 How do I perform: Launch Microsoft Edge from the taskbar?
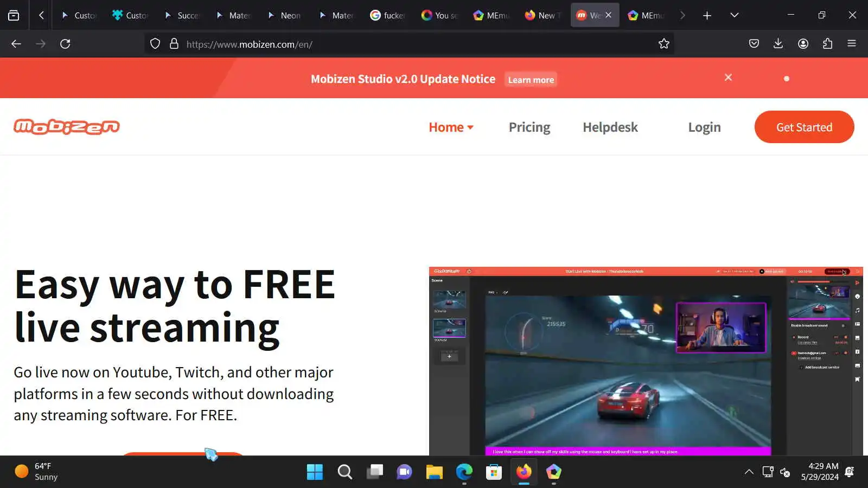pyautogui.click(x=464, y=472)
